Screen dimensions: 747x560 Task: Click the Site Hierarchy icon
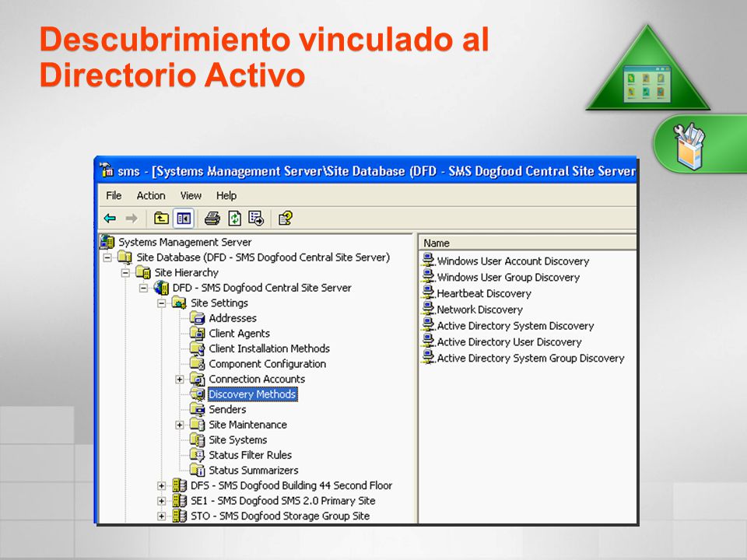pyautogui.click(x=143, y=273)
